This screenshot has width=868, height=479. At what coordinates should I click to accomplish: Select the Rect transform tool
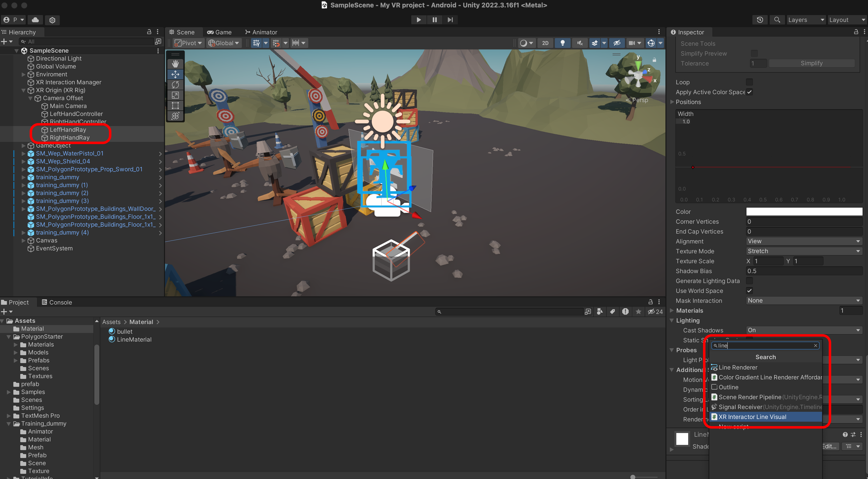[x=175, y=106]
